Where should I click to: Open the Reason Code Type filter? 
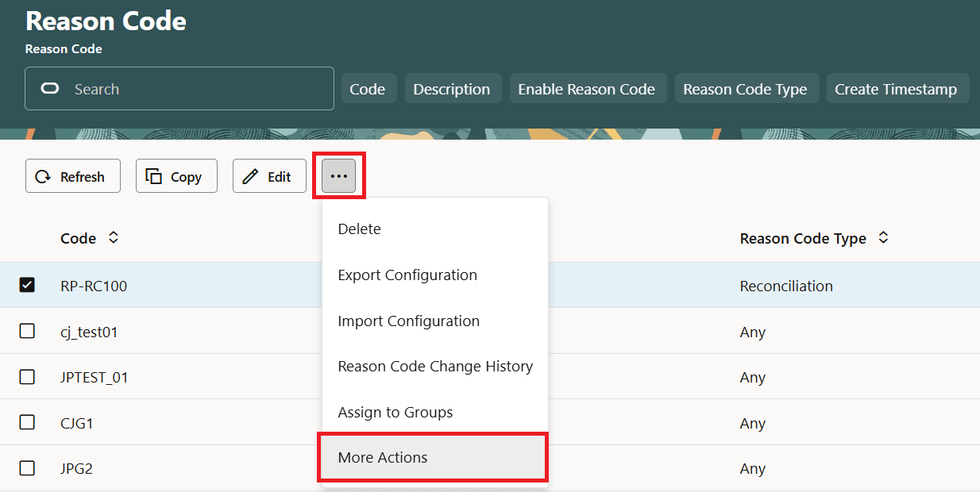[x=747, y=89]
